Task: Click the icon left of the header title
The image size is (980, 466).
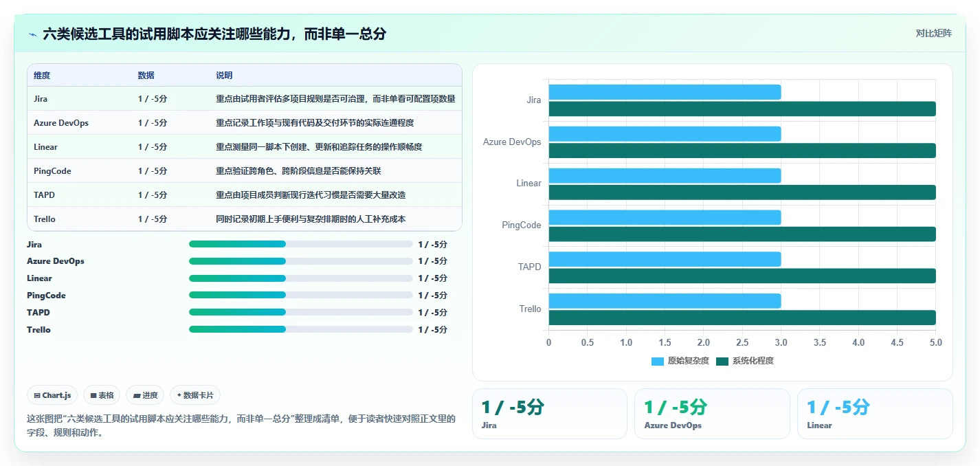Action: (33, 34)
